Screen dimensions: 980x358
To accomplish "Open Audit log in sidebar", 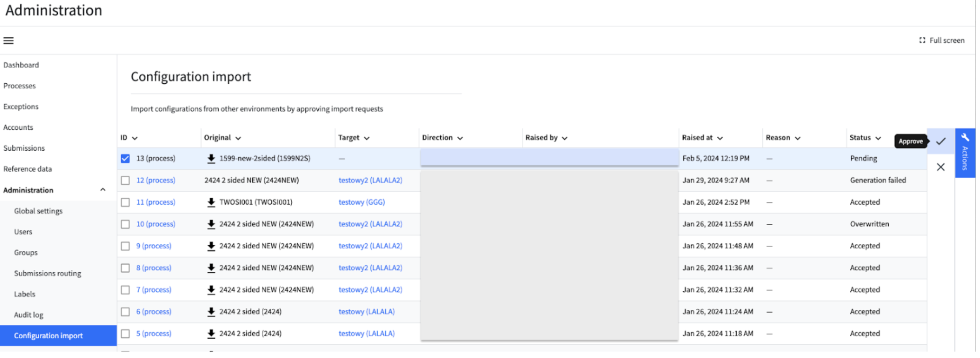I will 28,315.
